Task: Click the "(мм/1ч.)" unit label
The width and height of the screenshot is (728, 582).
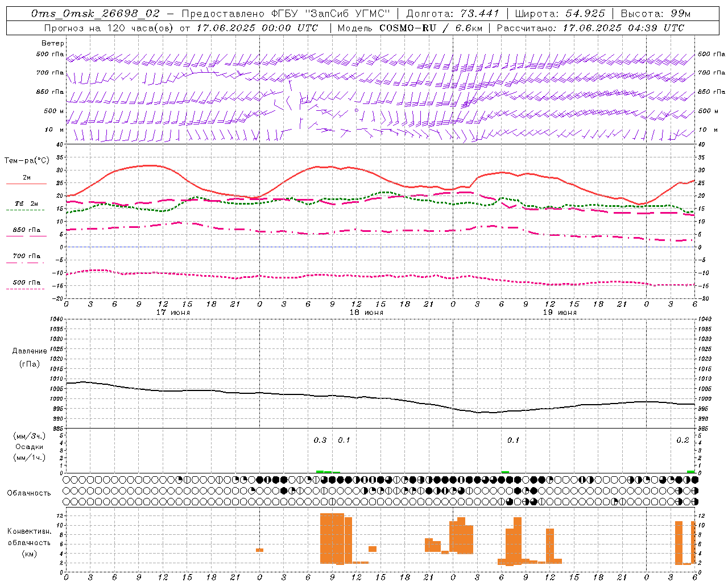Action: click(x=30, y=458)
